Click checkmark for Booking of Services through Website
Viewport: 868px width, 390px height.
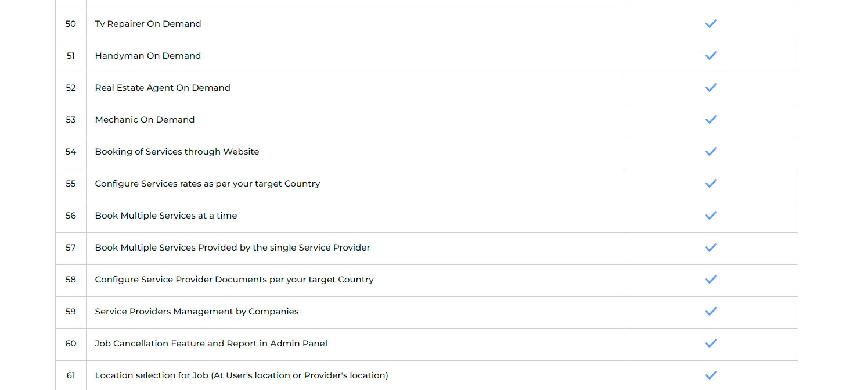coord(711,152)
